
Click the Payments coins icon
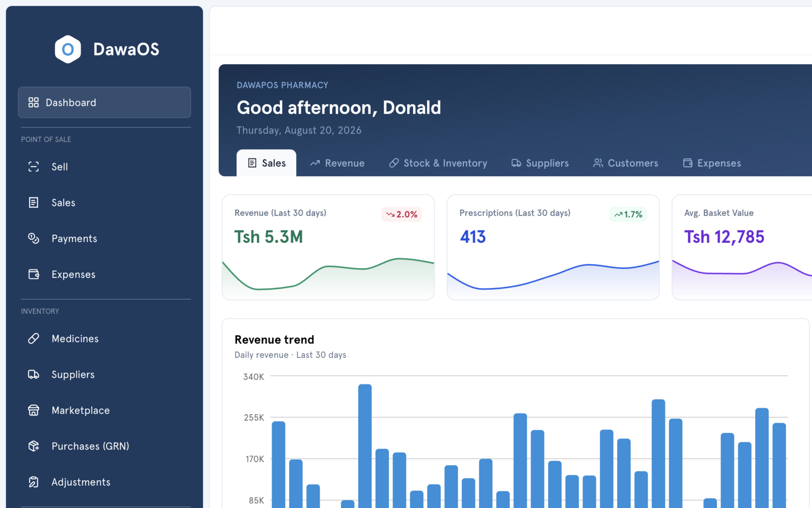[x=33, y=238]
